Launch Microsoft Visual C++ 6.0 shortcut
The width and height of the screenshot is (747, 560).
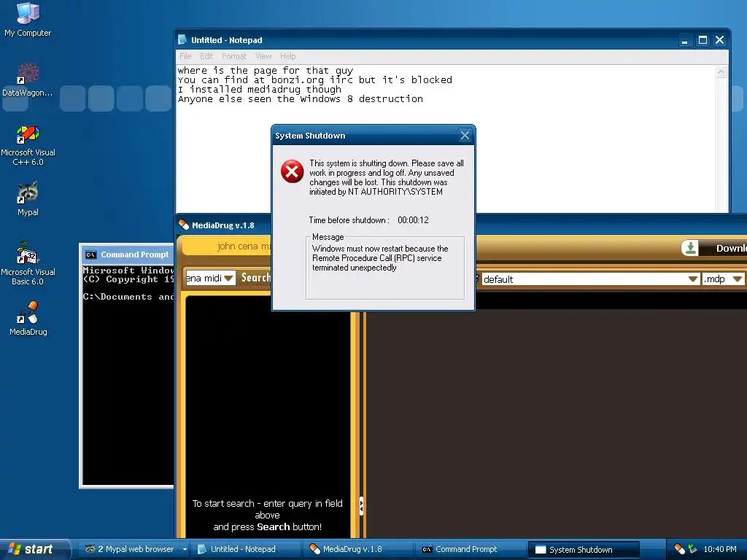[28, 145]
